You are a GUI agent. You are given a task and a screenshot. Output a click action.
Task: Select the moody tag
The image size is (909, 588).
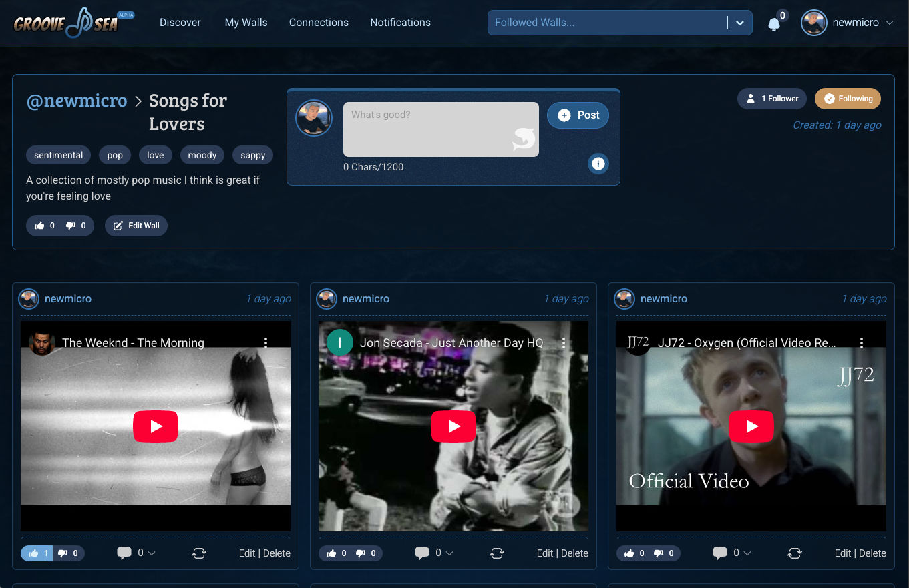pos(202,155)
